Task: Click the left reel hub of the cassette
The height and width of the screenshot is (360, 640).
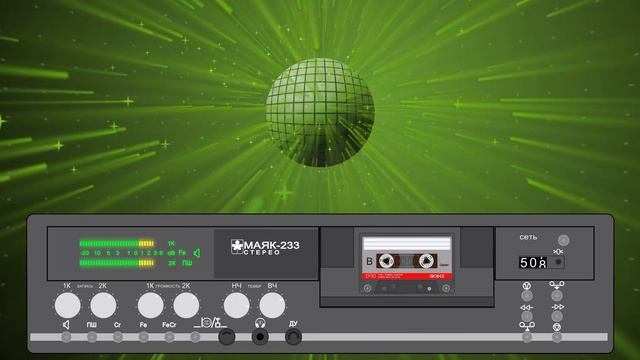Action: point(386,261)
